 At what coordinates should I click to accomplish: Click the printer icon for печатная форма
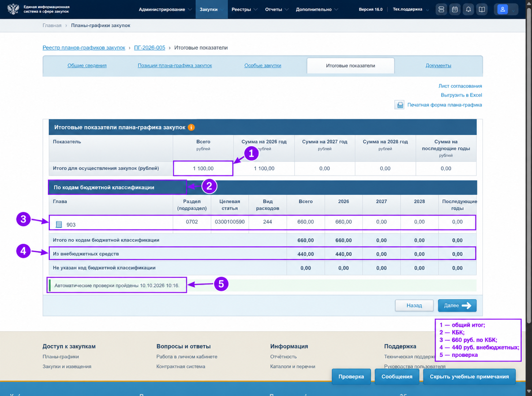[400, 105]
